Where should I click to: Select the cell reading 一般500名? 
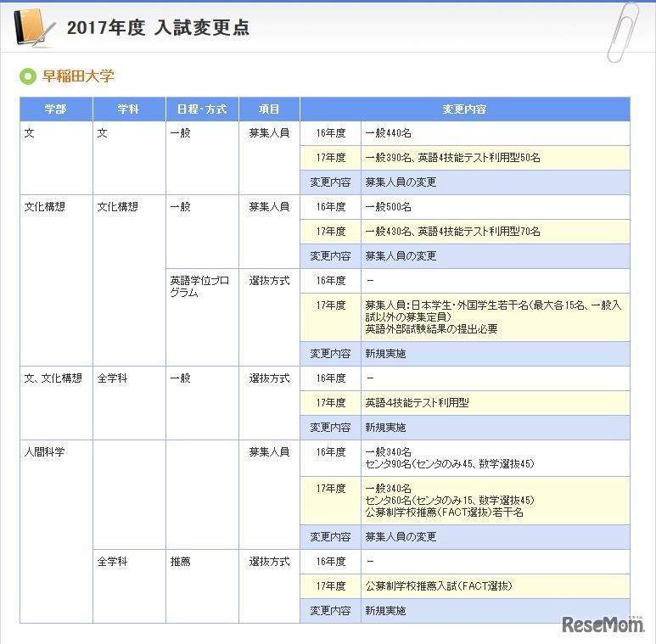click(x=496, y=207)
